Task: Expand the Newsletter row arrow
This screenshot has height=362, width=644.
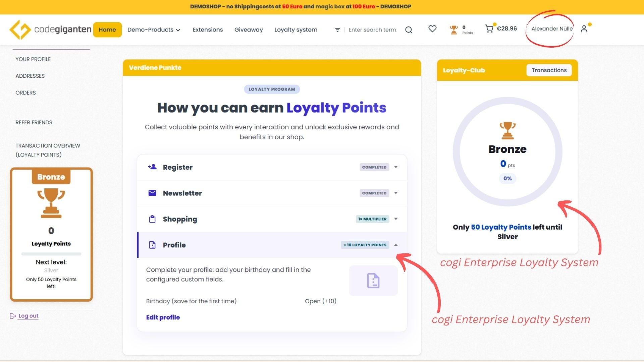Action: 396,193
